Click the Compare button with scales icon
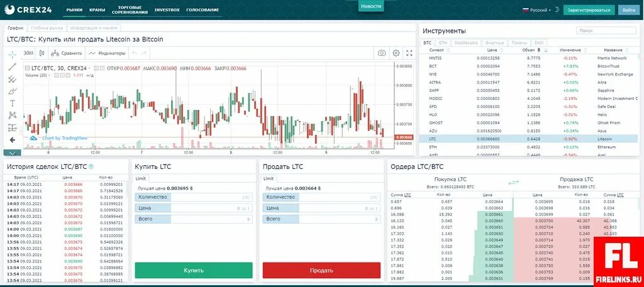The image size is (644, 287). point(67,53)
